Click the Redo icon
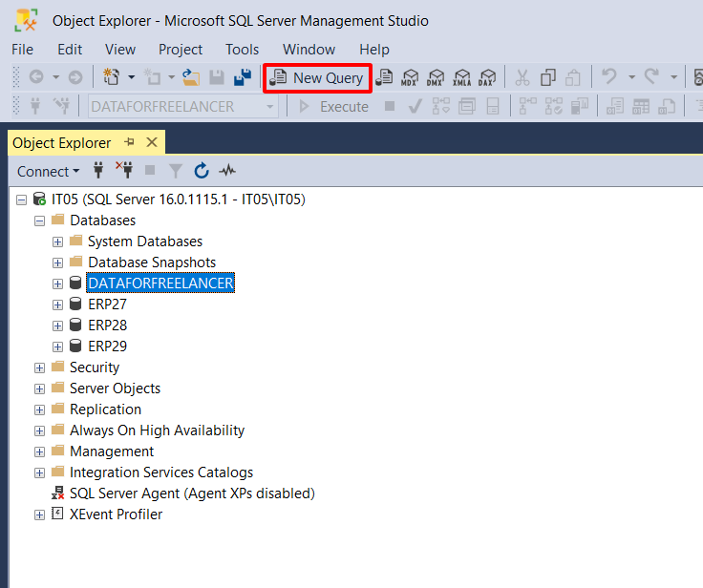 point(651,76)
